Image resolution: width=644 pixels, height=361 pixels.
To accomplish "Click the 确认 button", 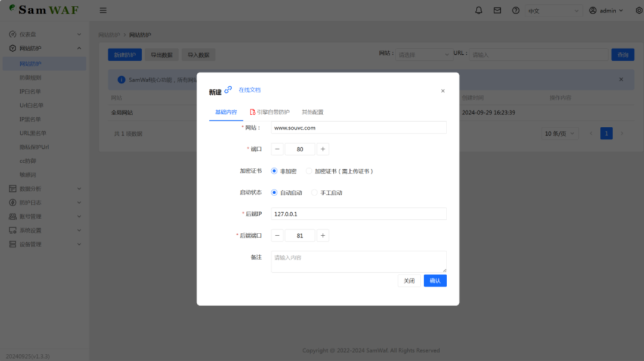I will [435, 281].
